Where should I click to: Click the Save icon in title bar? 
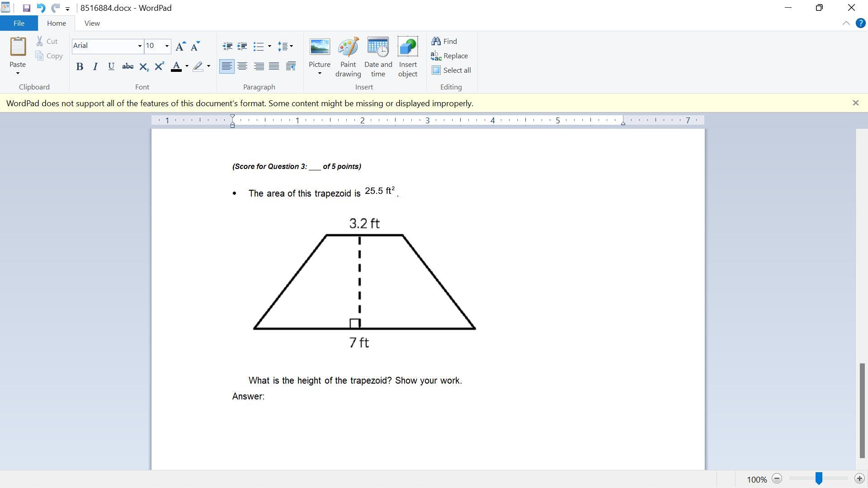point(26,8)
